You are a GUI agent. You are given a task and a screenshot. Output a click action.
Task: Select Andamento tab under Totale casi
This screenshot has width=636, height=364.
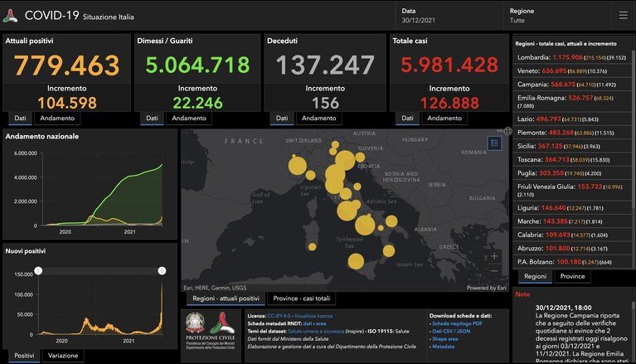click(444, 118)
